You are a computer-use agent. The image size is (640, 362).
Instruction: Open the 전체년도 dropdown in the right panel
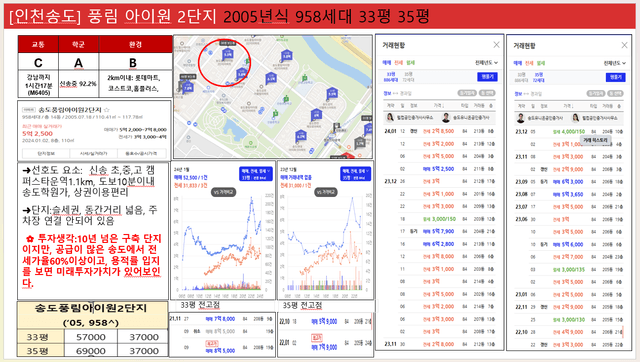[615, 63]
